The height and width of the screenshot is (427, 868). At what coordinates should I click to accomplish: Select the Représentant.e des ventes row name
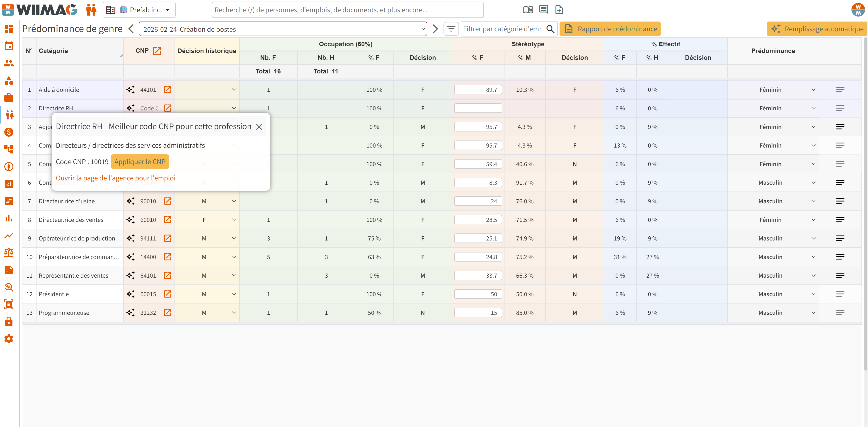73,276
